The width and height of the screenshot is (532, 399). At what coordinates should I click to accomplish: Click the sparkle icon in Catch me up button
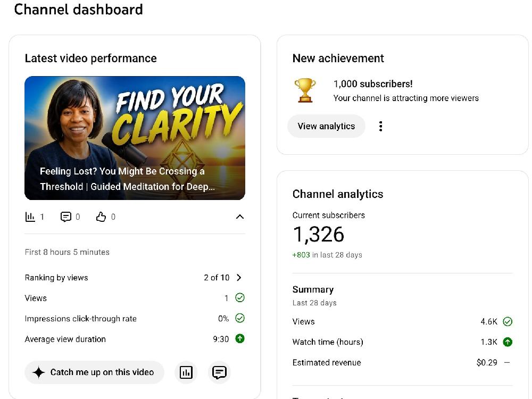click(39, 372)
